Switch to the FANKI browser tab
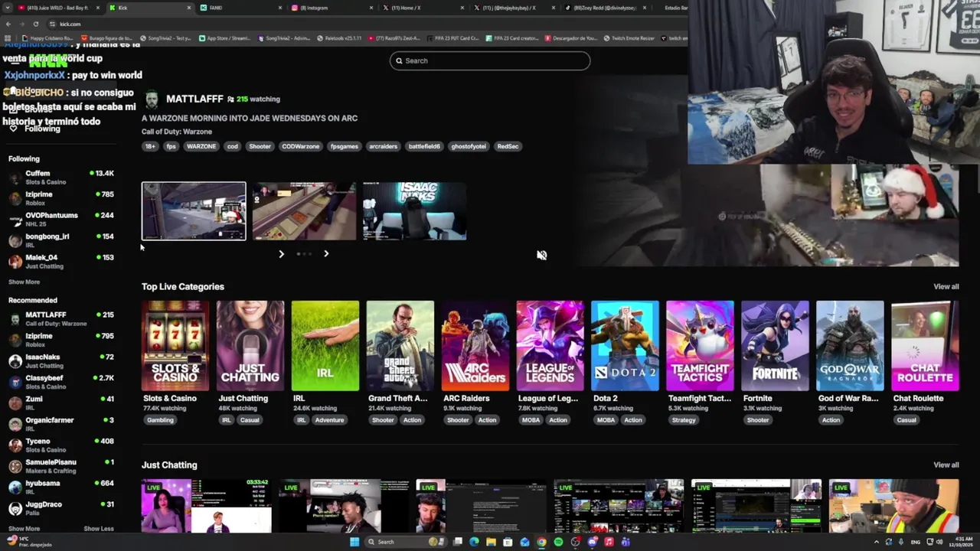Image resolution: width=980 pixels, height=551 pixels. point(239,8)
